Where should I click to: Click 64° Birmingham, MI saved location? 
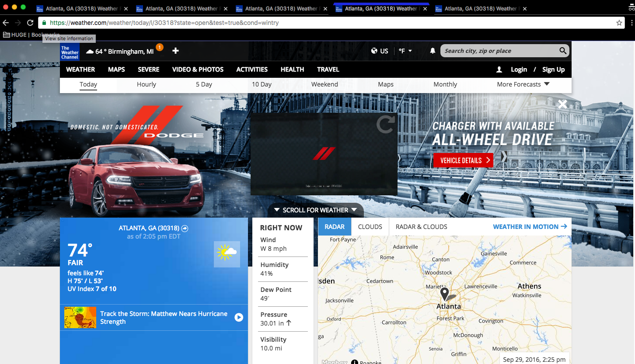coord(120,51)
